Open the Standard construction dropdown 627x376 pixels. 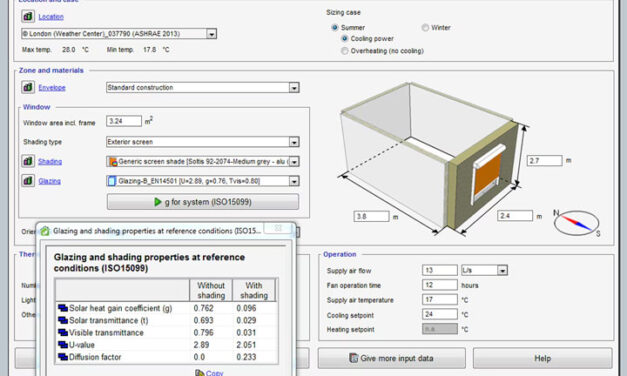pyautogui.click(x=294, y=88)
